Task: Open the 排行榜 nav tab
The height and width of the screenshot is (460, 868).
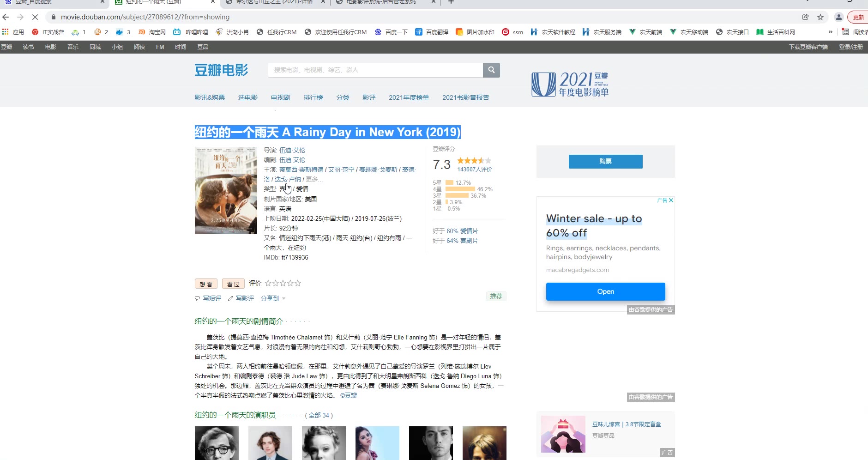Action: [313, 97]
